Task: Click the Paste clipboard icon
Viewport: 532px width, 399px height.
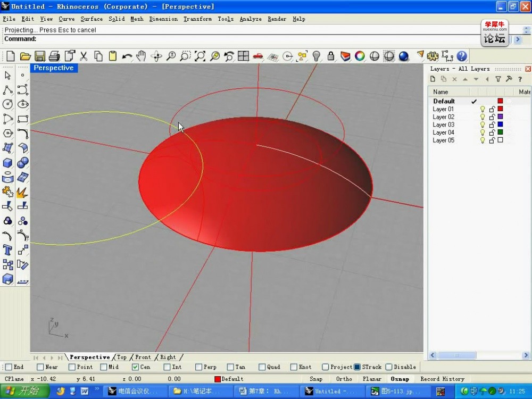Action: pyautogui.click(x=113, y=56)
